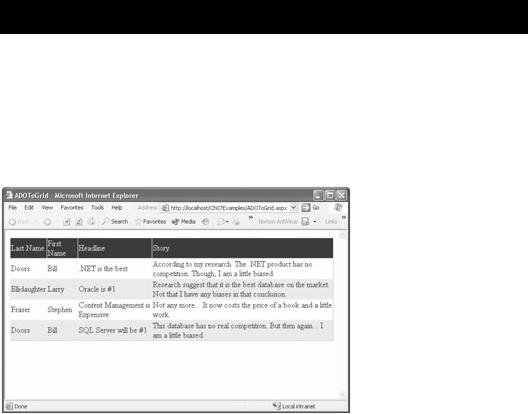Click story starting 'Research suggest that'
528x414 pixels.
pyautogui.click(x=241, y=289)
